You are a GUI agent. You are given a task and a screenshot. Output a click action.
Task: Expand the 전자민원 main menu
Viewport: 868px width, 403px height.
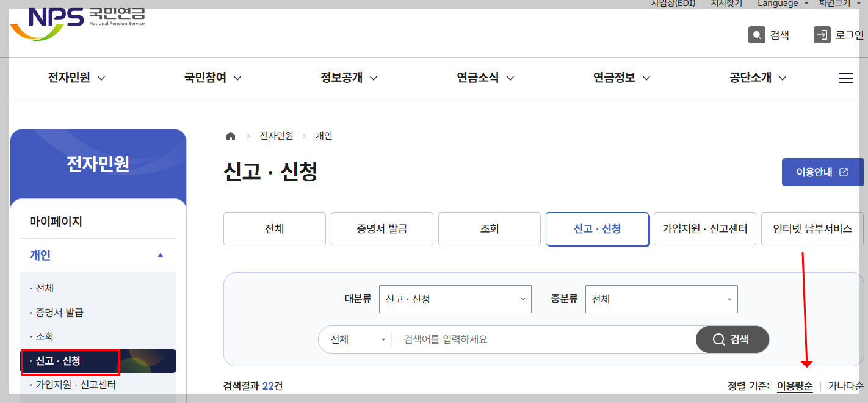[x=76, y=78]
